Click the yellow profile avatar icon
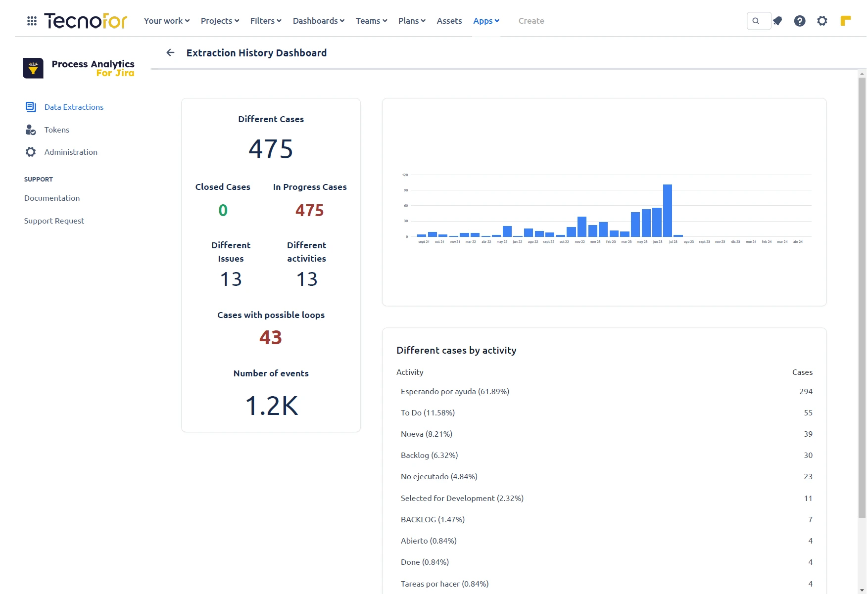868x594 pixels. click(845, 21)
